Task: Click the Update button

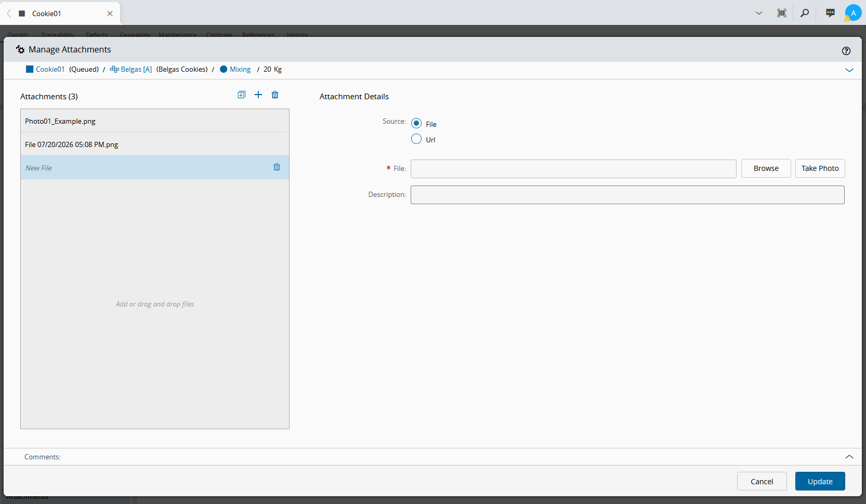Action: click(x=820, y=481)
